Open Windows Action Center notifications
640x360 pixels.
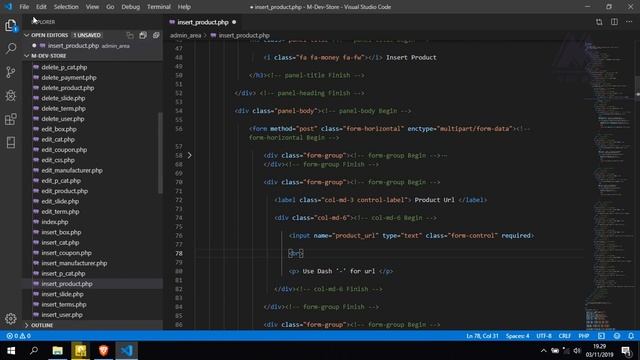pyautogui.click(x=627, y=351)
